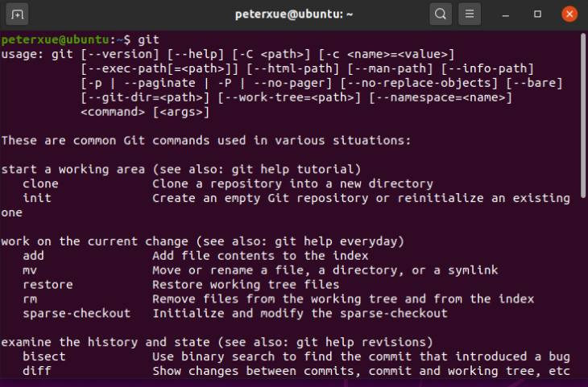Image resolution: width=588 pixels, height=387 pixels.
Task: Click the window title peterxue@ubuntu
Action: tap(294, 14)
